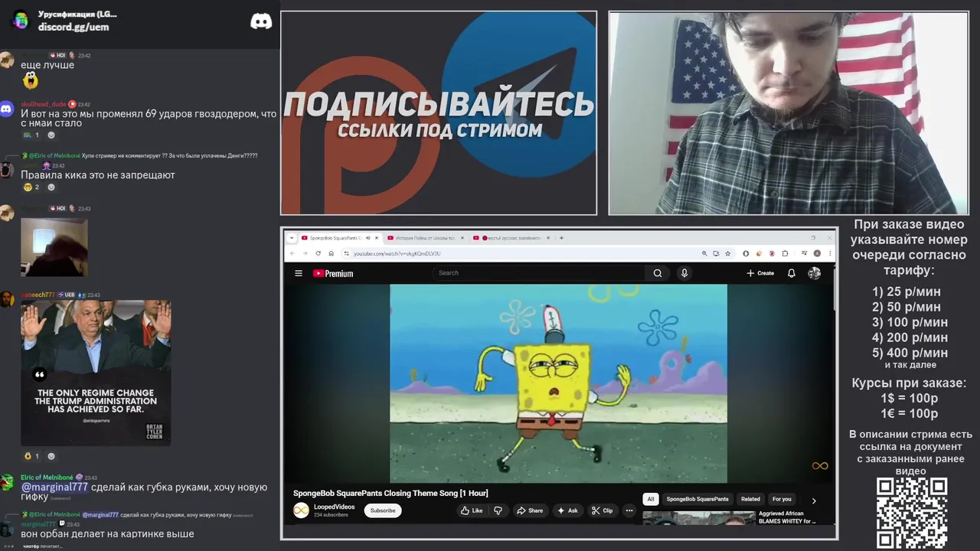Close the SpongeBob SquarePants tab
980x551 pixels.
pyautogui.click(x=377, y=238)
